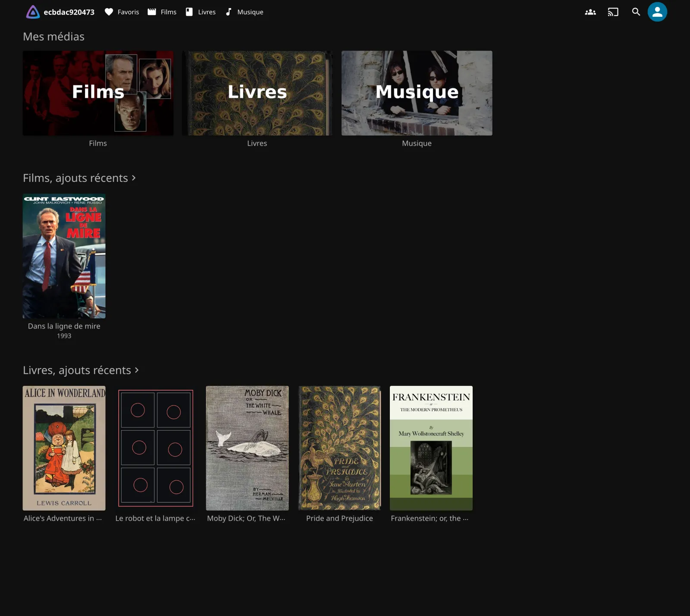The height and width of the screenshot is (616, 690).
Task: Click the 'Frankenstein; or, the ...' title
Action: click(x=430, y=519)
